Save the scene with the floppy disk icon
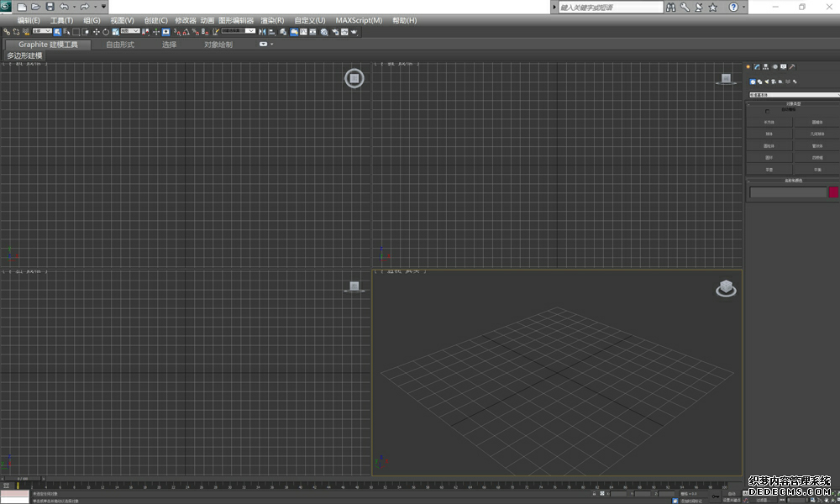Screen dimensions: 840x504 pos(50,7)
